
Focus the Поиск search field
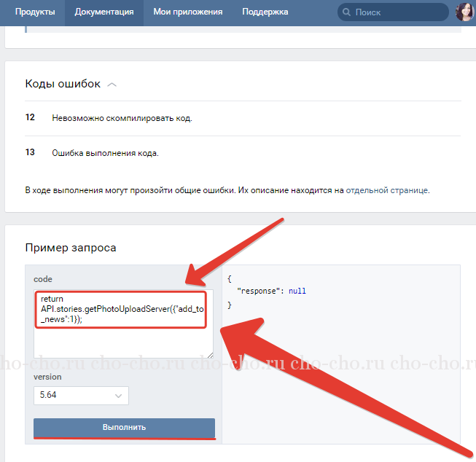coord(393,12)
